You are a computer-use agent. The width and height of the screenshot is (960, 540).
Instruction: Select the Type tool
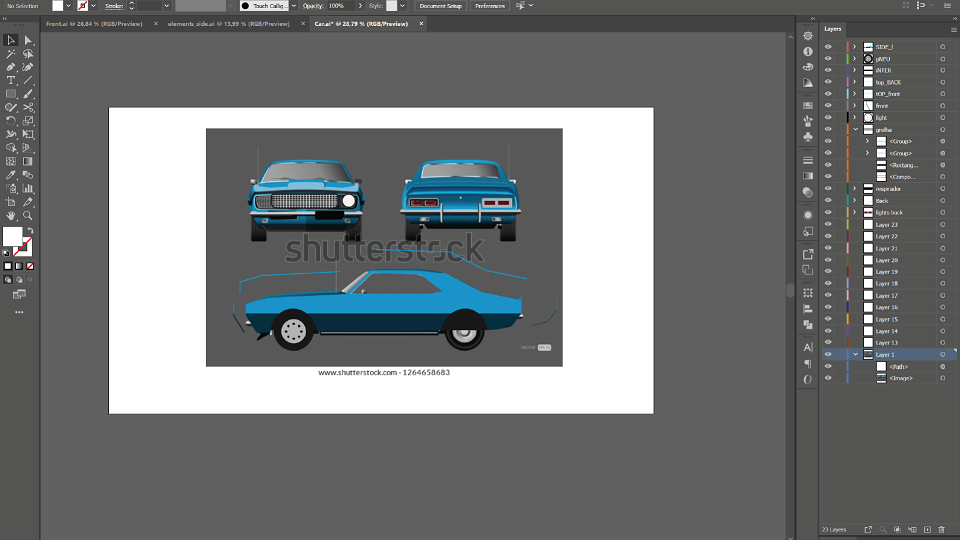[10, 81]
